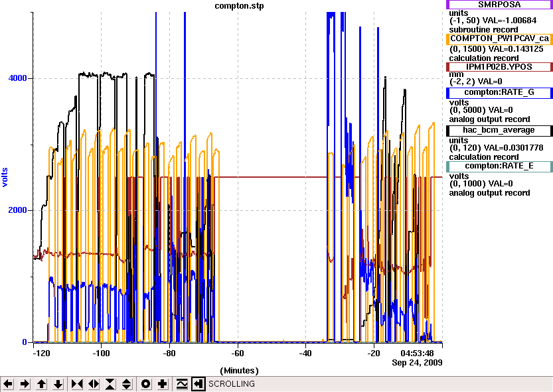Select the compton:RATE_G channel label
553x392 pixels.
(x=499, y=93)
